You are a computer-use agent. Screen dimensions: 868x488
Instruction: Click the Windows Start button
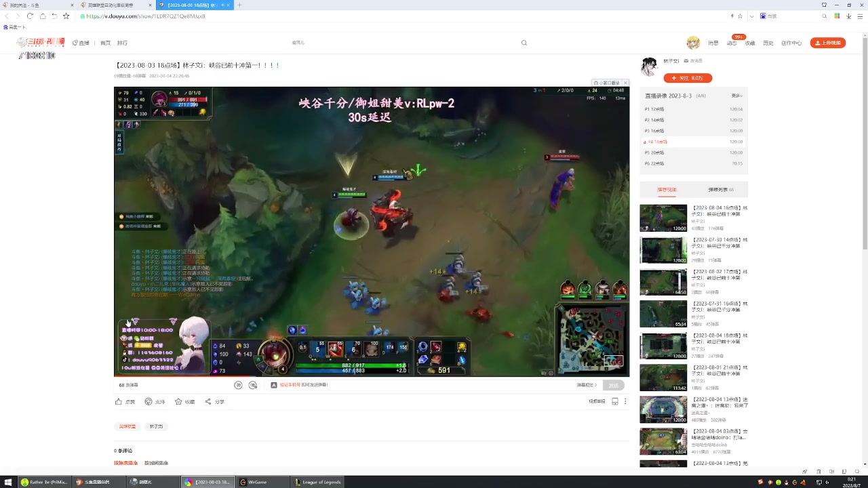(x=8, y=482)
